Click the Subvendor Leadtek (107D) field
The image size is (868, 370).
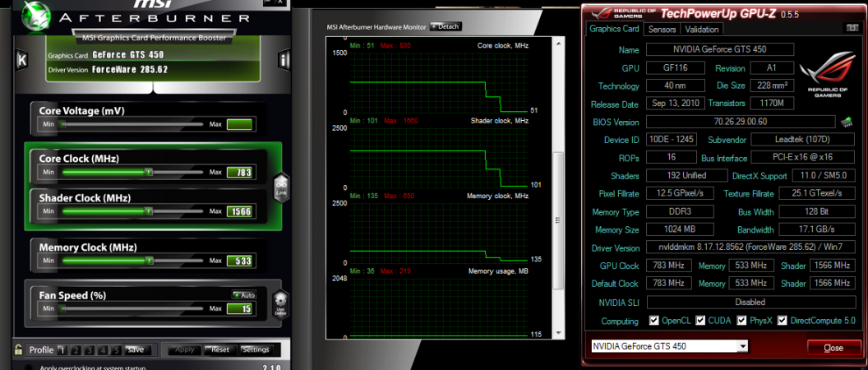[803, 140]
